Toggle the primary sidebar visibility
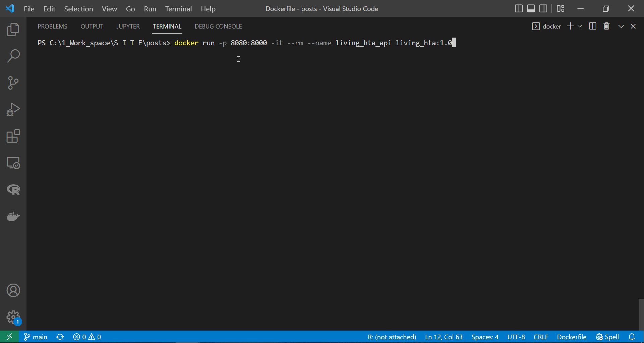 click(519, 9)
